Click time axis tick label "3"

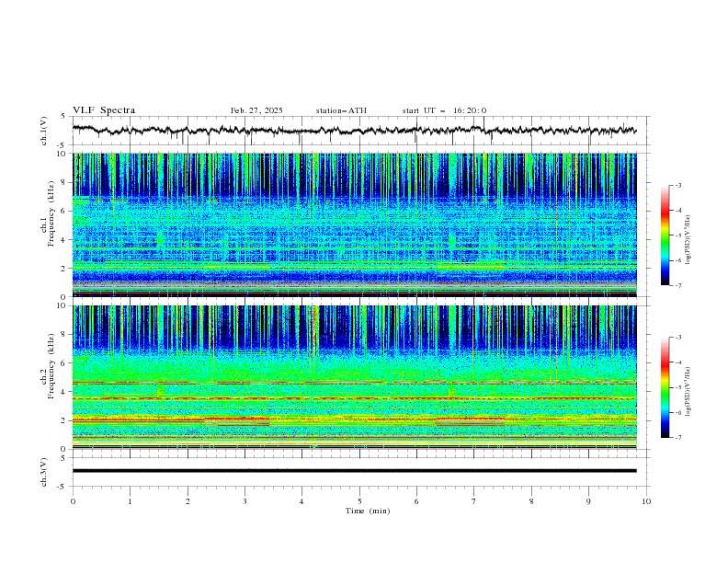coord(245,501)
